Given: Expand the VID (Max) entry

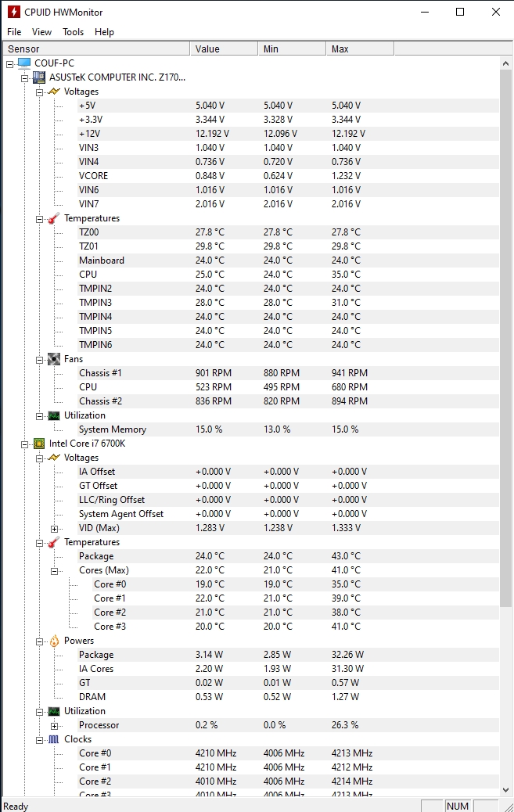Looking at the screenshot, I should [x=54, y=528].
